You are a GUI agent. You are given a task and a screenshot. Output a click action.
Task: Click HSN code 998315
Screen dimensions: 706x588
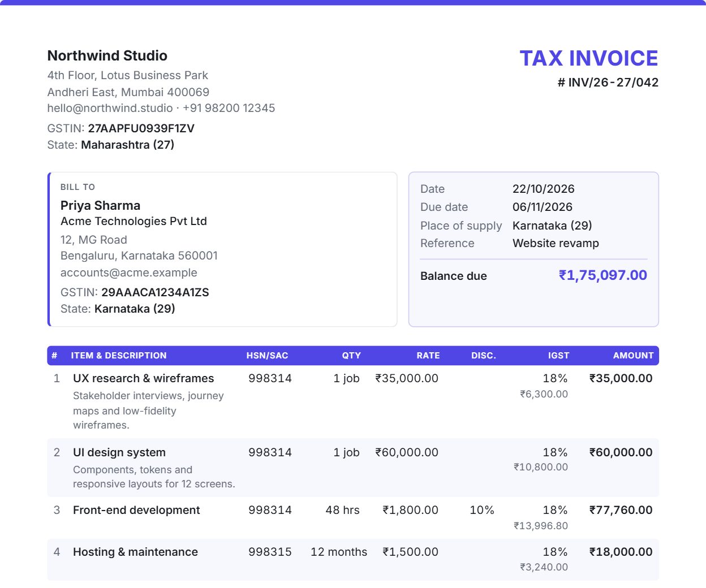pyautogui.click(x=270, y=552)
